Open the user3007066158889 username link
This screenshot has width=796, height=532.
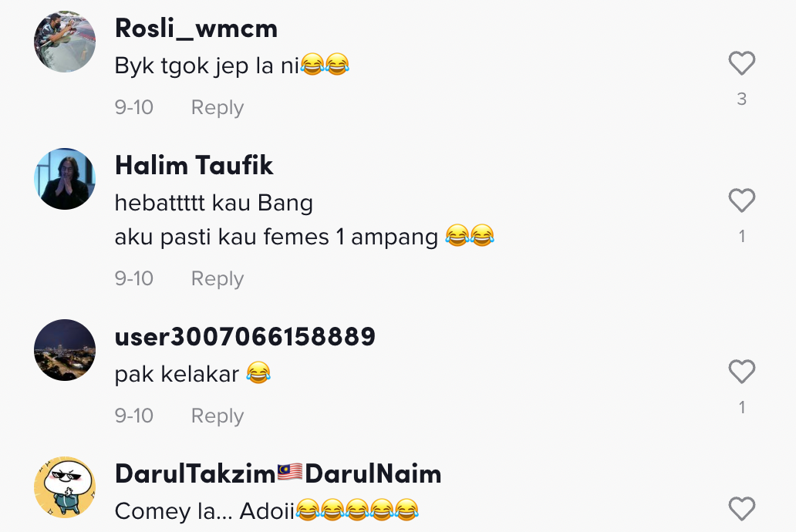point(245,337)
